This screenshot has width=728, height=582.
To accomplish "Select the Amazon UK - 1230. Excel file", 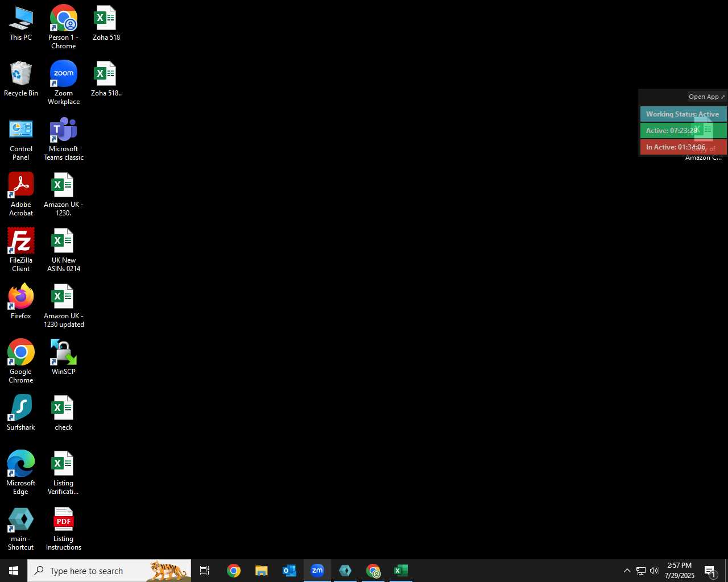I will [64, 194].
